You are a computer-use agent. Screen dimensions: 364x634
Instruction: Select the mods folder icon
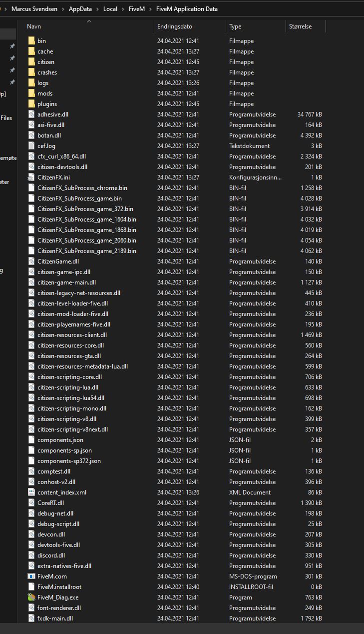[x=31, y=93]
